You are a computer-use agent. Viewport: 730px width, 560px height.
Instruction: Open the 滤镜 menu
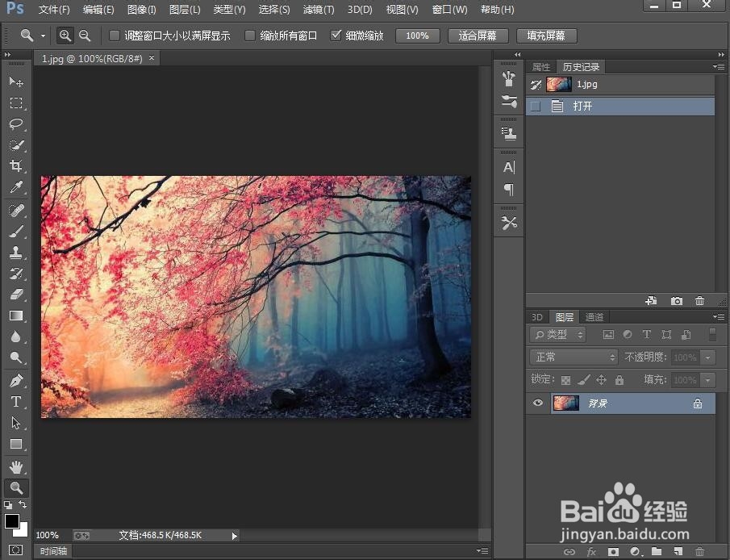(318, 10)
